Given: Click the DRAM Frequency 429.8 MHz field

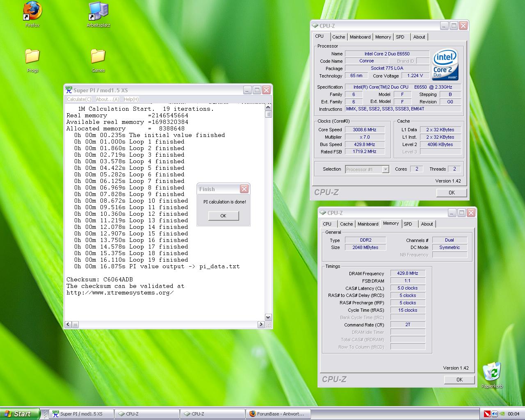Looking at the screenshot, I should tap(408, 274).
